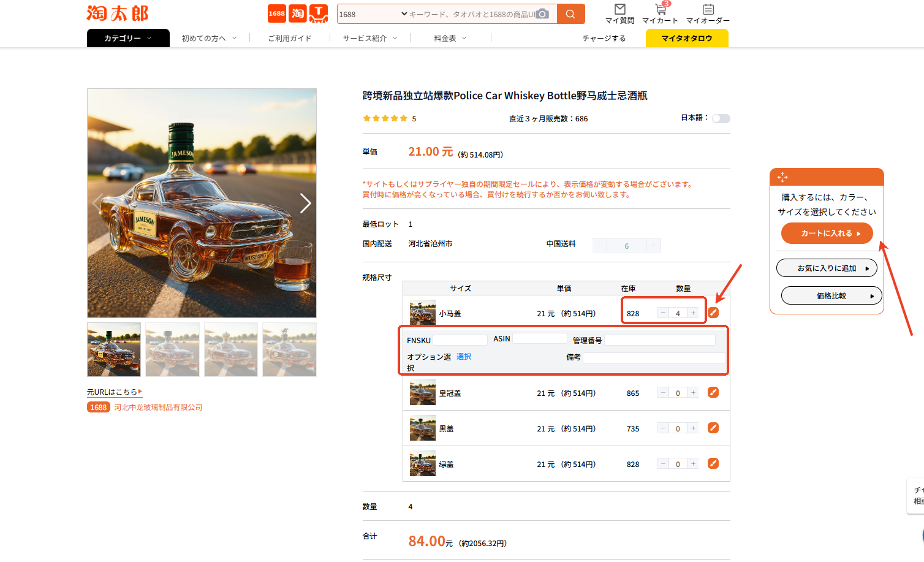
Task: Decrease quantity for 黑盖
Action: (663, 428)
